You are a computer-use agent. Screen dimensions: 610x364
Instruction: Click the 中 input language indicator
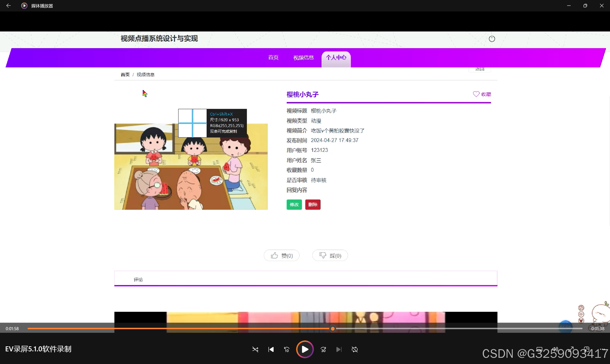581,314
